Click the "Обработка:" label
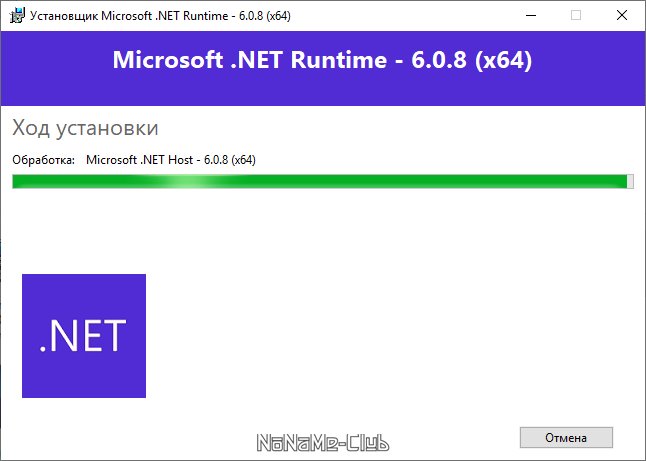 point(43,160)
